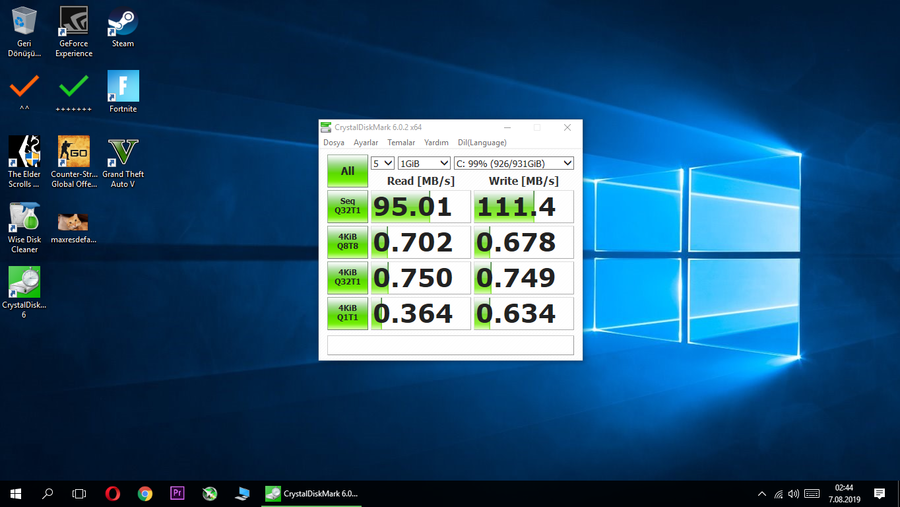Click the Opera browser taskbar icon
Image resolution: width=900 pixels, height=507 pixels.
coord(113,493)
